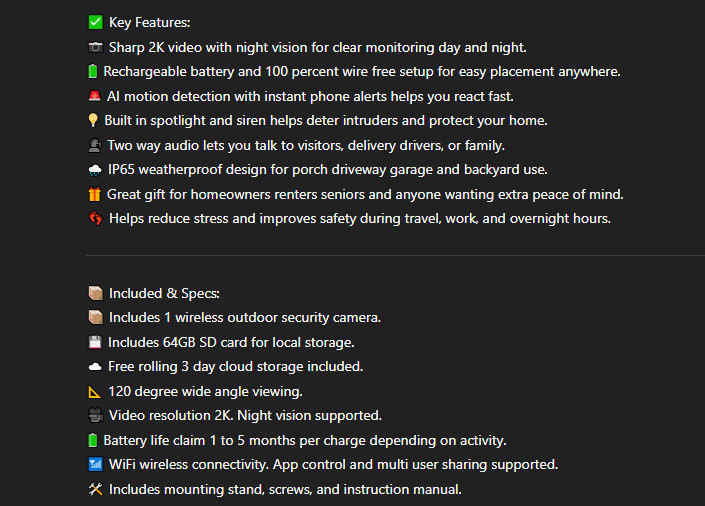The width and height of the screenshot is (705, 506).
Task: Click the gift box icon beside Great gift
Action: point(94,194)
